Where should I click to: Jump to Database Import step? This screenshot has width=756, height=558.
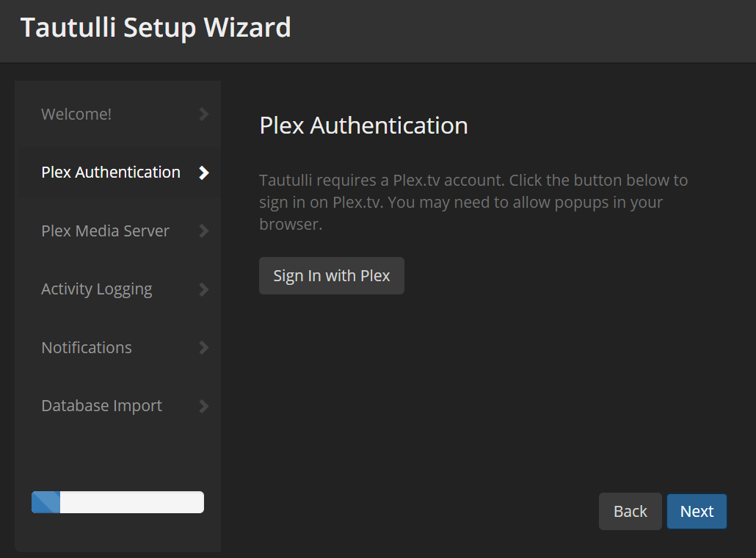(101, 406)
